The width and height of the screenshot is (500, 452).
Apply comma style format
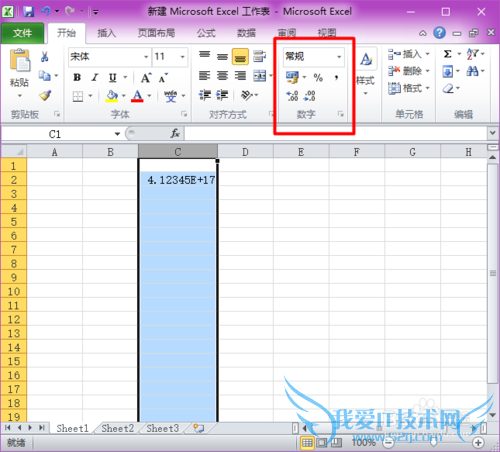336,78
